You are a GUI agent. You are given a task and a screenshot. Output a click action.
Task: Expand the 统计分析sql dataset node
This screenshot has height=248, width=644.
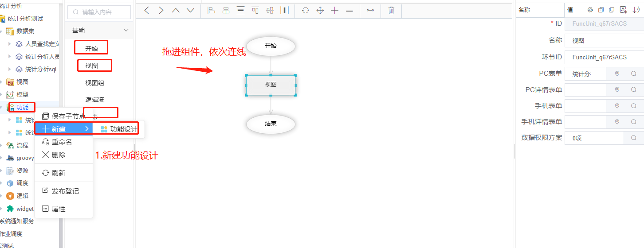[10, 69]
